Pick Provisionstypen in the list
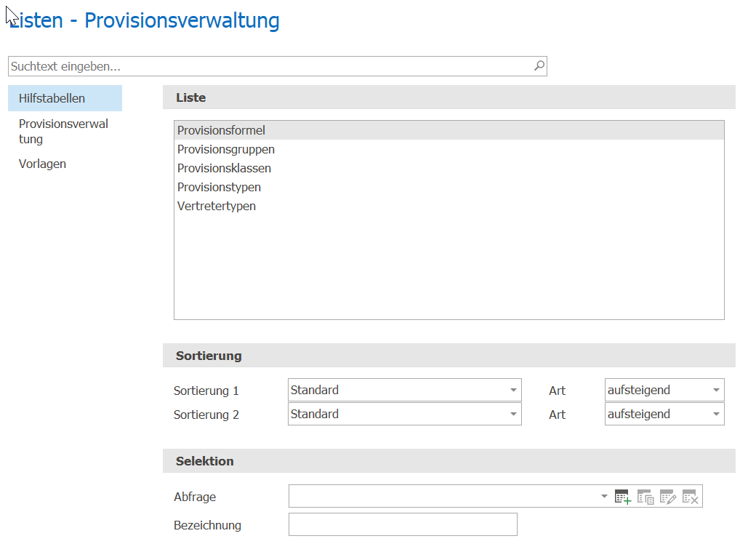756x544 pixels. click(x=449, y=187)
